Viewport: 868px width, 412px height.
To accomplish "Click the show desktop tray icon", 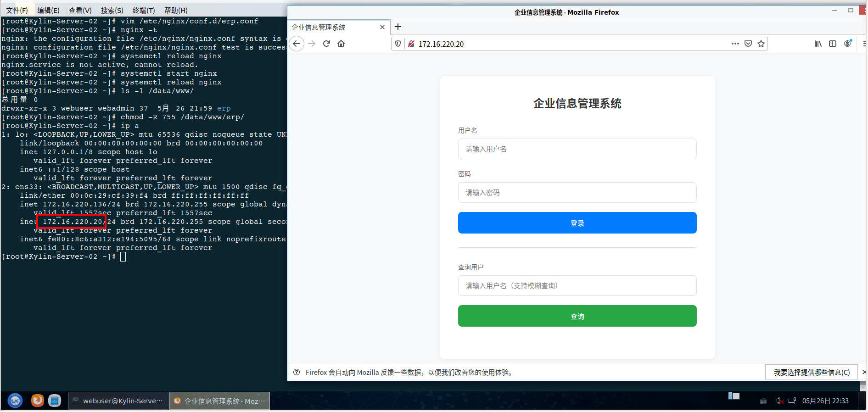I will point(734,396).
